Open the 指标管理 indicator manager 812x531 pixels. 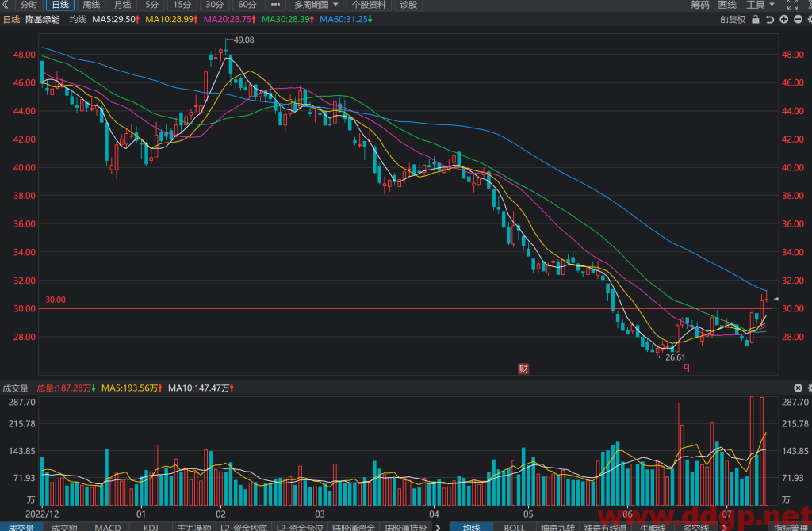click(791, 527)
